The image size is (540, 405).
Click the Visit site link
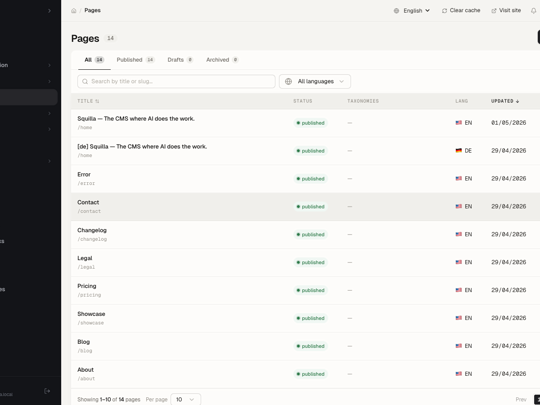coord(506,11)
